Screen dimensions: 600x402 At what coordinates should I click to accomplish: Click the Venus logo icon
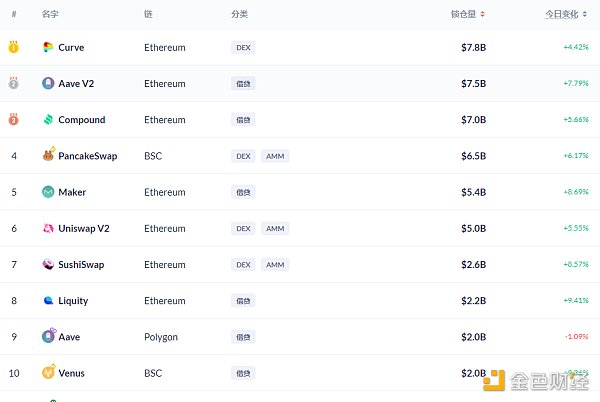pos(48,373)
